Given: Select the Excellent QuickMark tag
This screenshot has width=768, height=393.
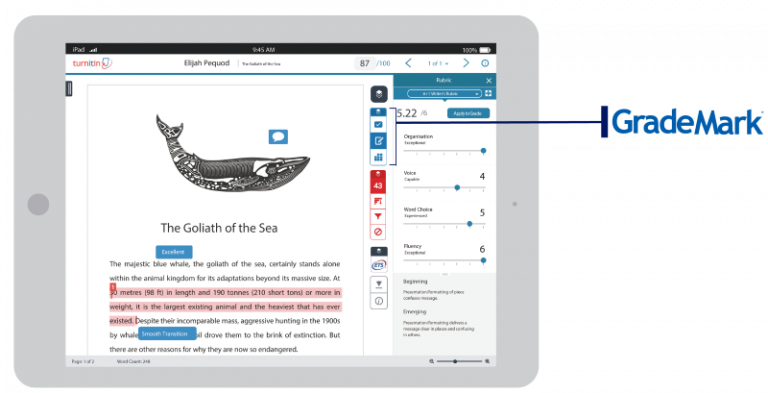Looking at the screenshot, I should [174, 252].
